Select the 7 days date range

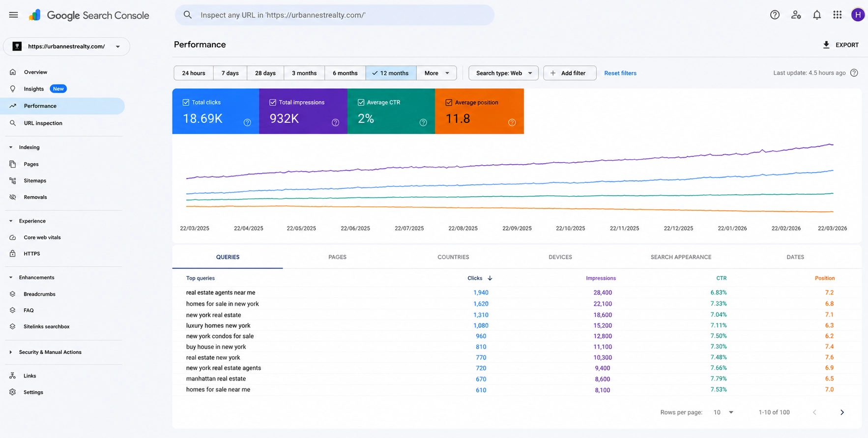230,73
